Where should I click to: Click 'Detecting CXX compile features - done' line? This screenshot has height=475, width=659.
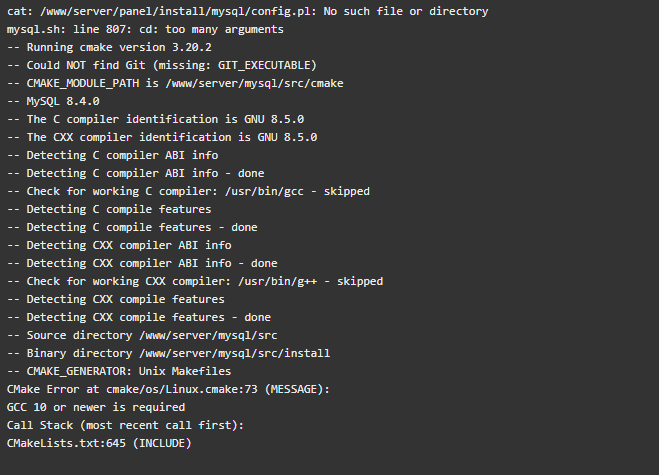pos(139,317)
